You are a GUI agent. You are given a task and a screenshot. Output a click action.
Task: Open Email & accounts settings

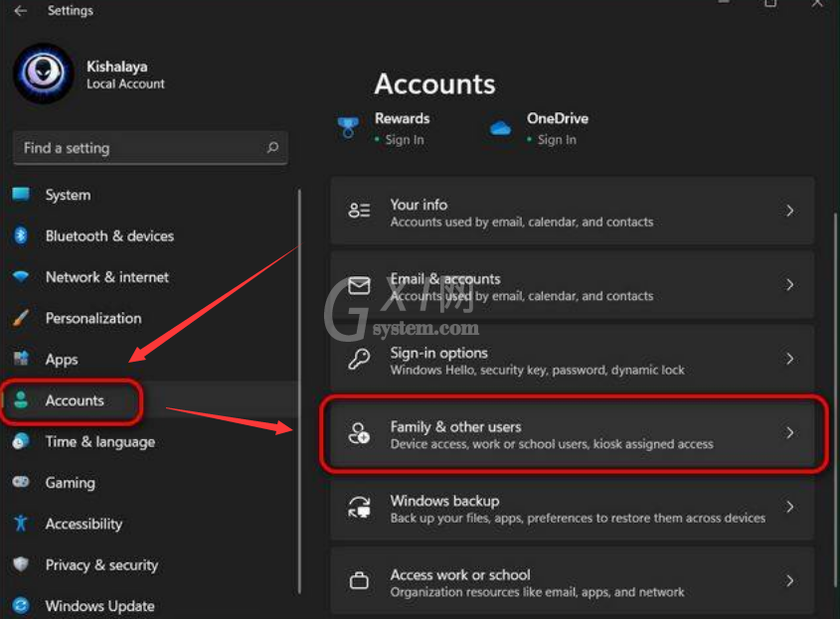(x=573, y=285)
